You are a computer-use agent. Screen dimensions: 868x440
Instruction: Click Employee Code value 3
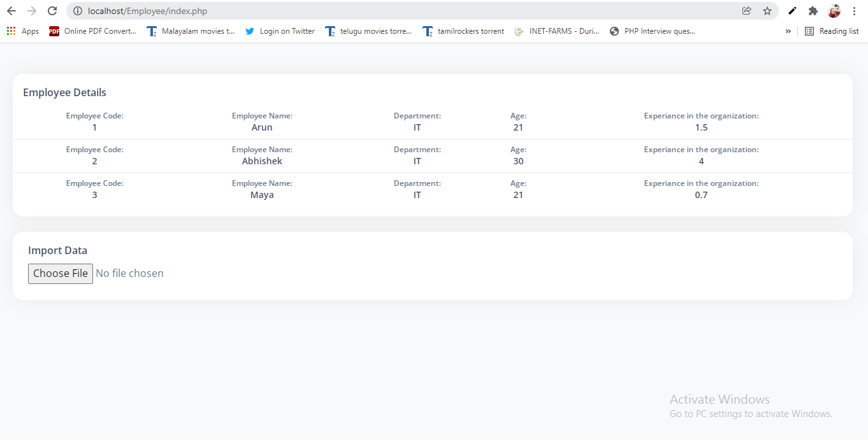pyautogui.click(x=94, y=195)
